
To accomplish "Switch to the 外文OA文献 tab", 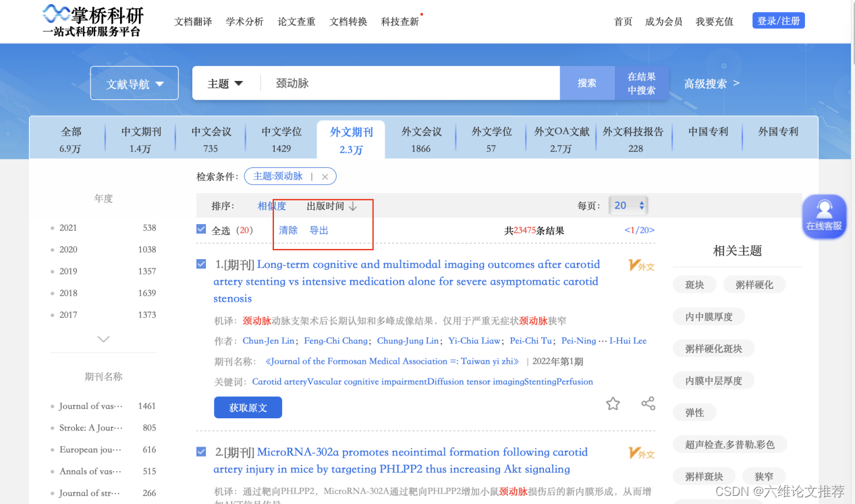I will point(561,138).
